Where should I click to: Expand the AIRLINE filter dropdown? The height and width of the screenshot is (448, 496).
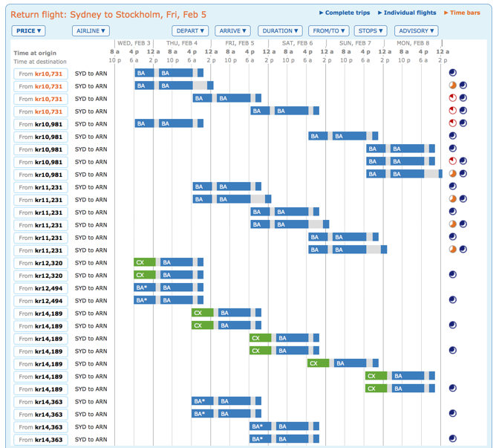point(91,30)
